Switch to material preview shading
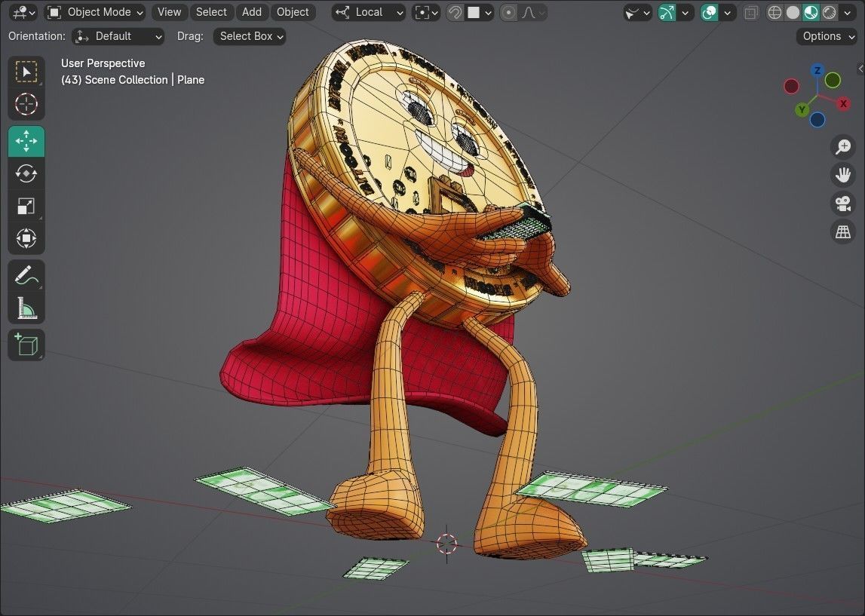The width and height of the screenshot is (865, 616). click(x=811, y=12)
